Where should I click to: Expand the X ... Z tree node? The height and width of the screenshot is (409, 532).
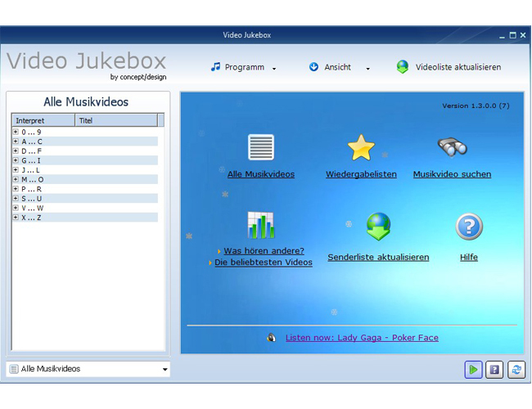point(16,217)
